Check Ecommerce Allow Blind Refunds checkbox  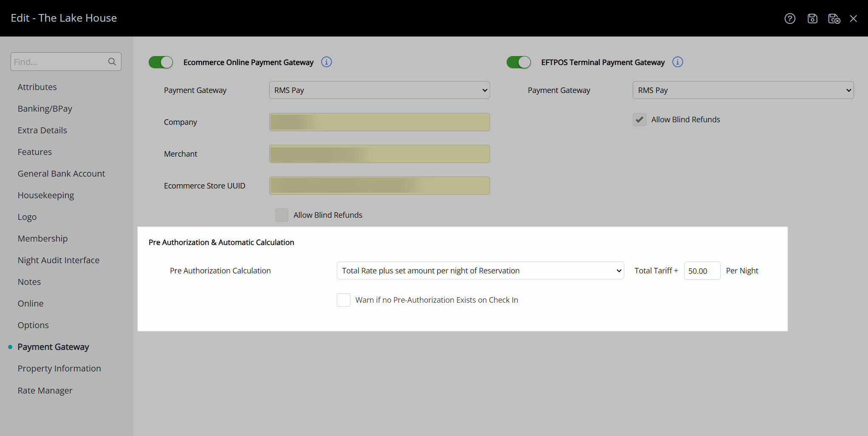coord(282,215)
